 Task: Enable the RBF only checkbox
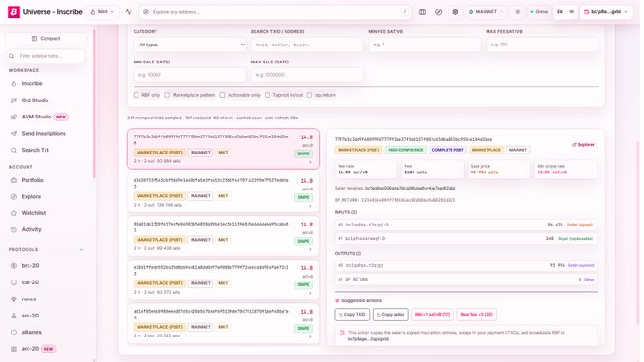(x=137, y=95)
